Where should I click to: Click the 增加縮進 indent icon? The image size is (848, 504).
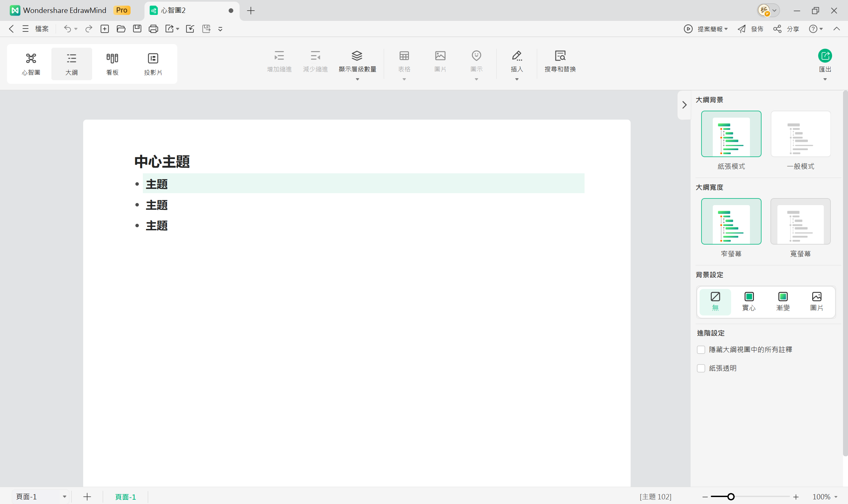[x=279, y=56]
